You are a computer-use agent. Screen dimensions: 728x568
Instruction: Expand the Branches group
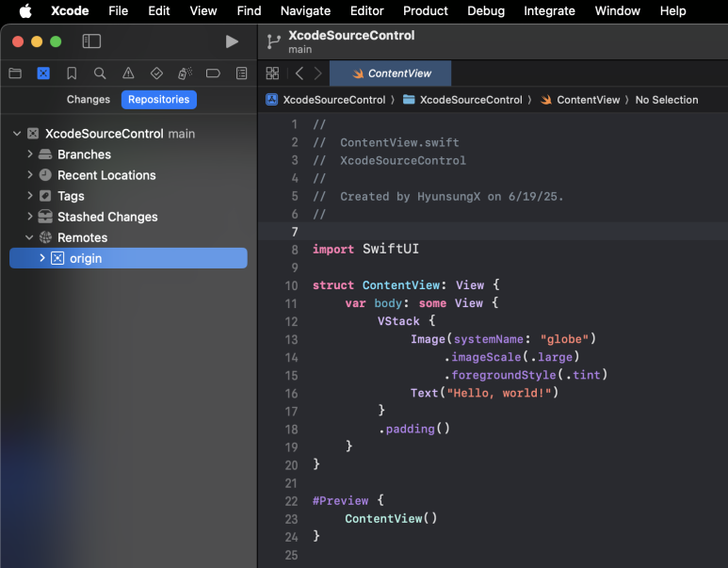(30, 154)
